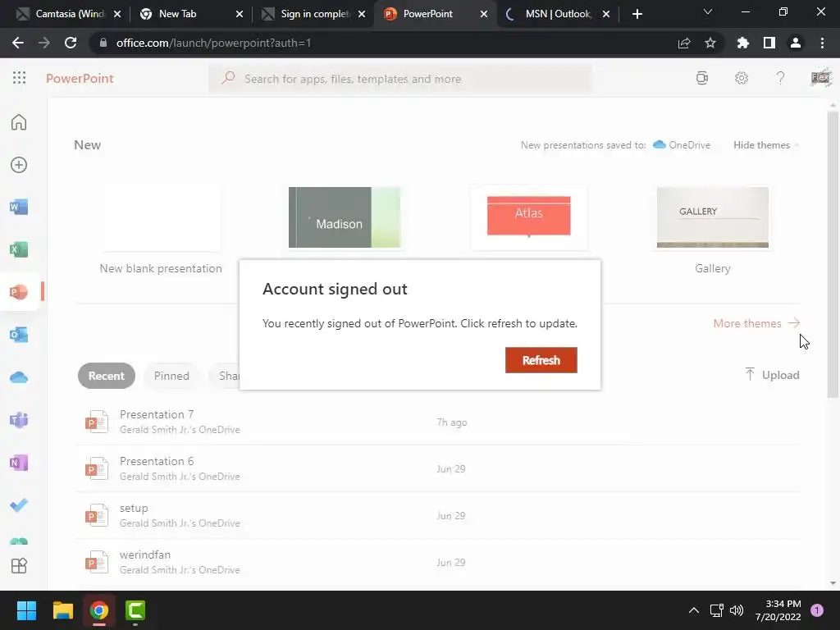The image size is (840, 630).
Task: Open the taskbar clock and date
Action: [778, 610]
